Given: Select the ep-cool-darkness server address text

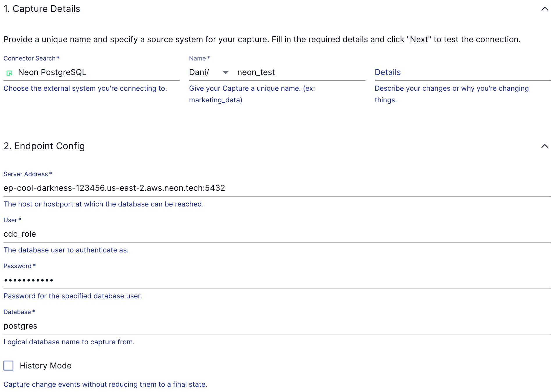Looking at the screenshot, I should click(x=114, y=188).
